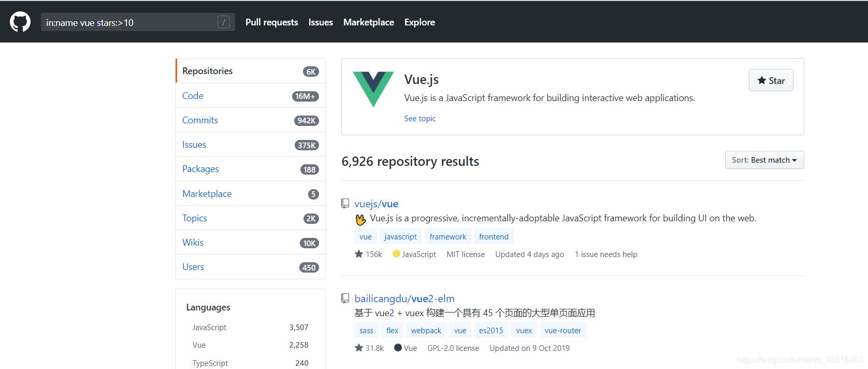Click the repository icon beside vuejs/vue
868x369 pixels.
[x=345, y=204]
